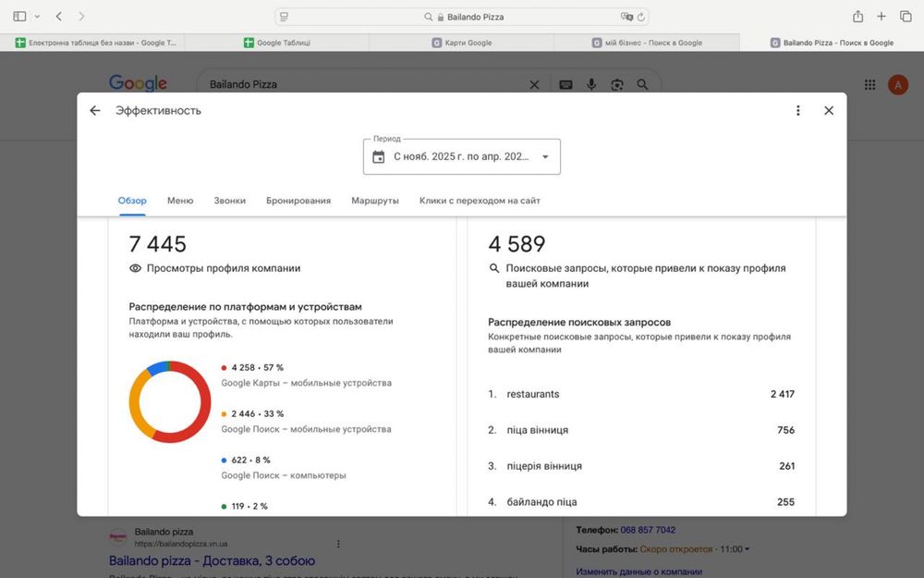Switch to the Обзор tab

click(132, 201)
